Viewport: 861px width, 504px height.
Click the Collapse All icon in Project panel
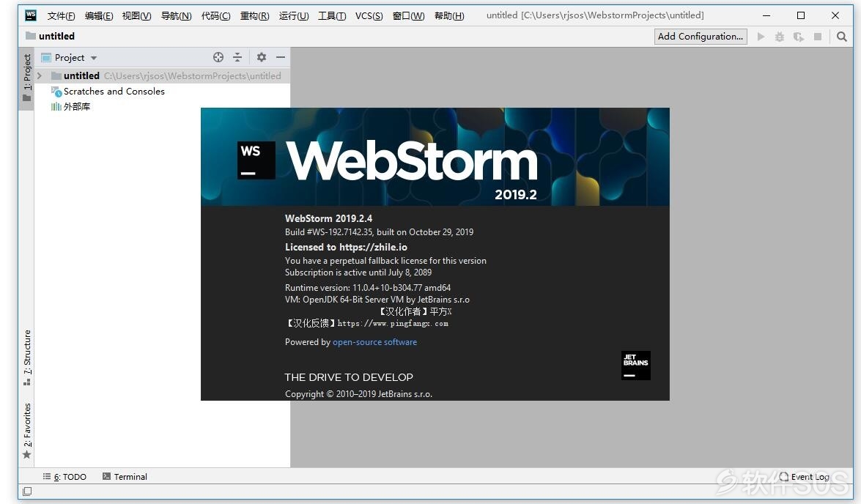pos(237,57)
